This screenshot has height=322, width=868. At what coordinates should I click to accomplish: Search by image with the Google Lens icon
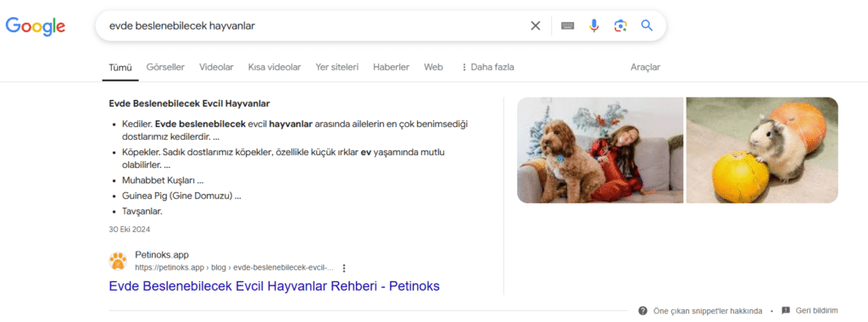[x=620, y=25]
